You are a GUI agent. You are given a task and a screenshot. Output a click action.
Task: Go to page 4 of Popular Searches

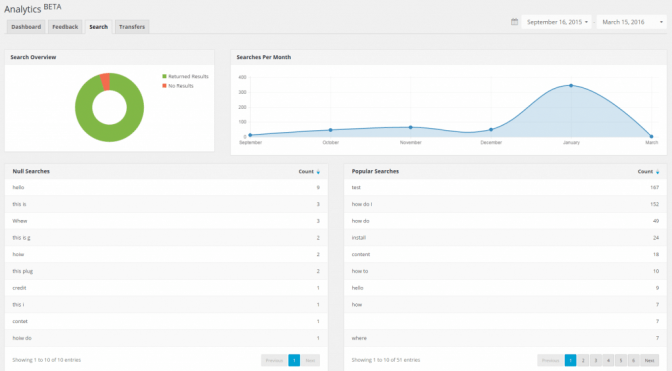pyautogui.click(x=608, y=360)
